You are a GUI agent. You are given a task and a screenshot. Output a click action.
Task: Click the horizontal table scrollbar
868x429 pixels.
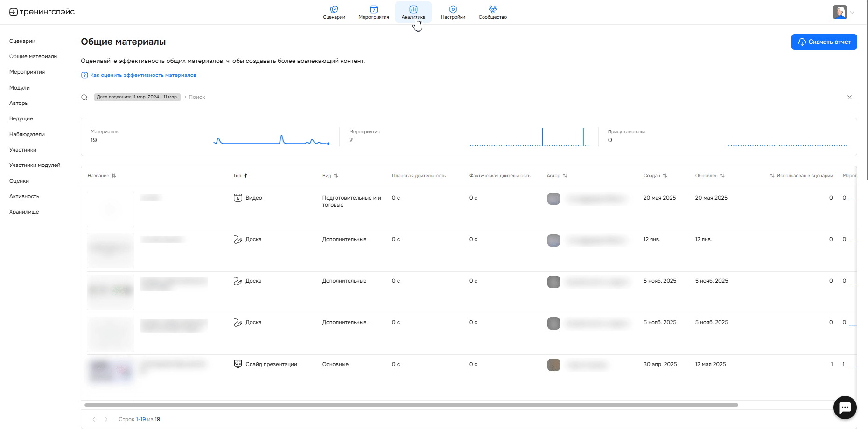coord(411,405)
